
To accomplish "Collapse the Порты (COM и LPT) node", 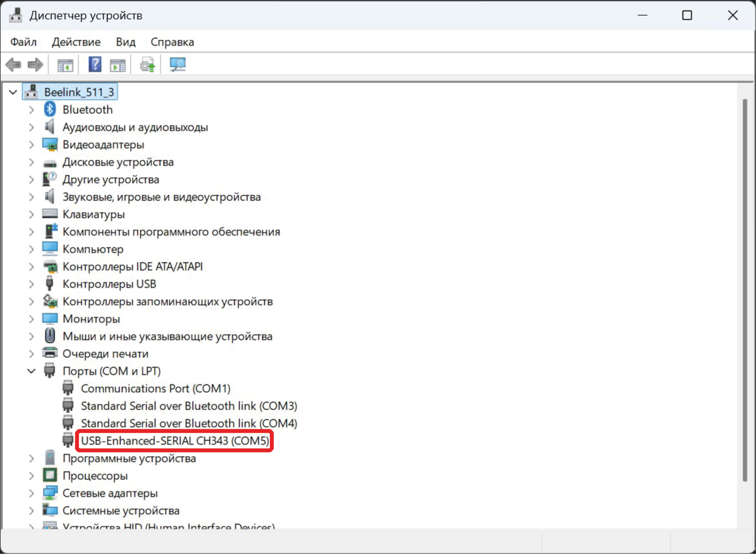I will (x=31, y=371).
